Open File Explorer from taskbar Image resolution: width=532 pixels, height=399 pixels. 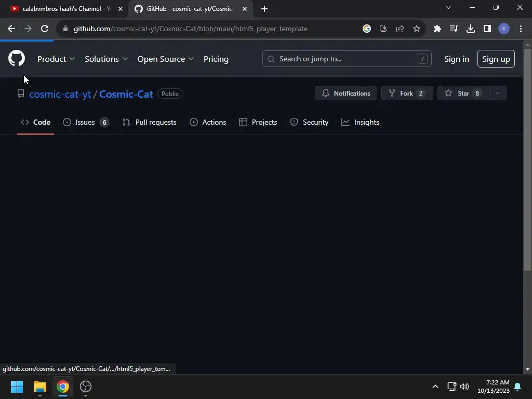pos(39,387)
